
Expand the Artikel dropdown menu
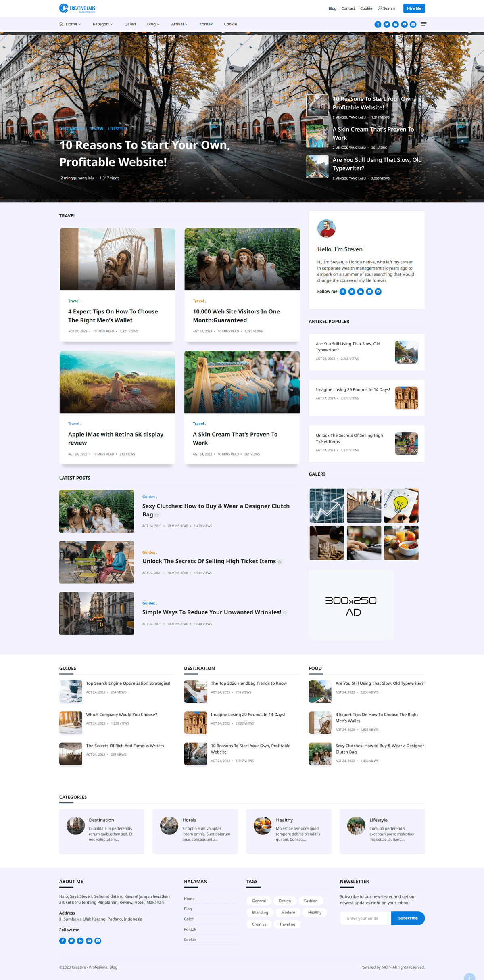[x=179, y=24]
